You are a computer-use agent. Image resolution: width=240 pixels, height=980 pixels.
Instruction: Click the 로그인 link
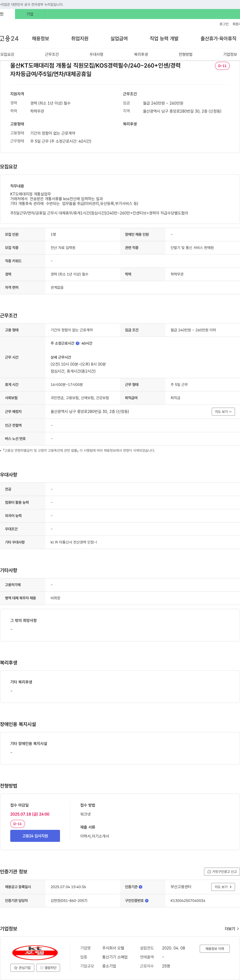pos(224,24)
